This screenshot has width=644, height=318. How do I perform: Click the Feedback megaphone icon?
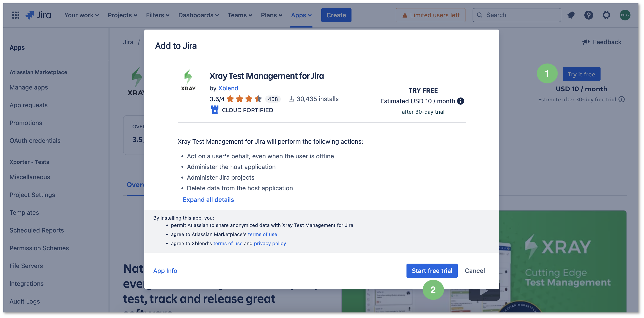click(586, 42)
